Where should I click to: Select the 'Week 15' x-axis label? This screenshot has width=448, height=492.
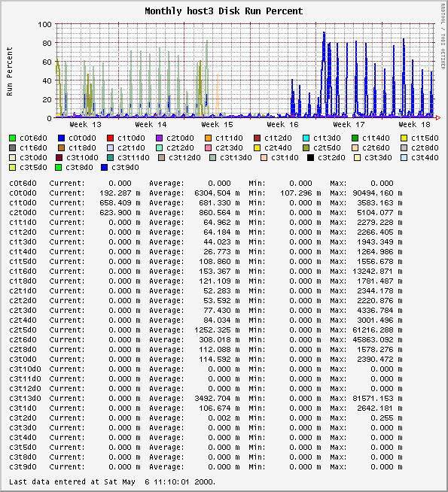tap(217, 125)
